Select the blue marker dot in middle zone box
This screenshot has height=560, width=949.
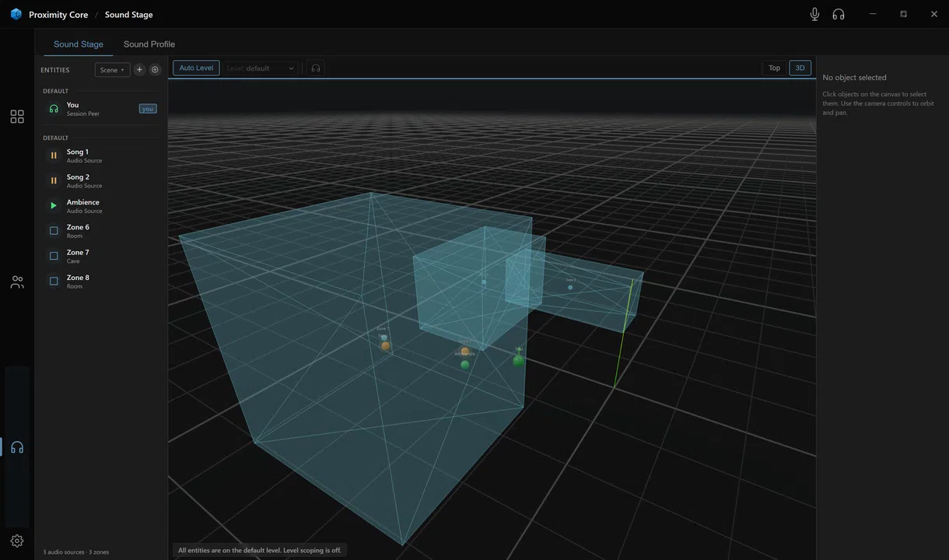coord(484,282)
